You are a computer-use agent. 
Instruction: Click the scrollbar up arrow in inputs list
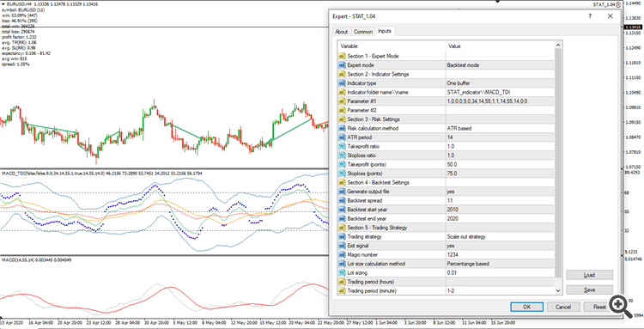(x=558, y=45)
